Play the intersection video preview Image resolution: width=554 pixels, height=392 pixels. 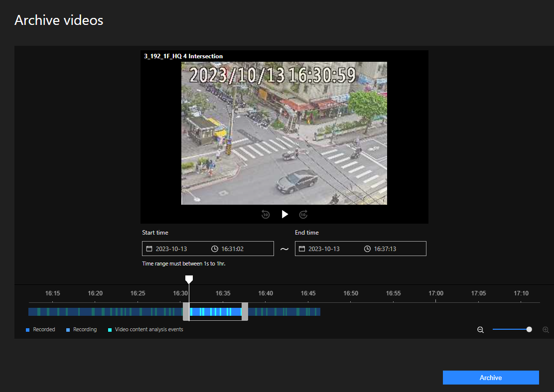pyautogui.click(x=284, y=214)
